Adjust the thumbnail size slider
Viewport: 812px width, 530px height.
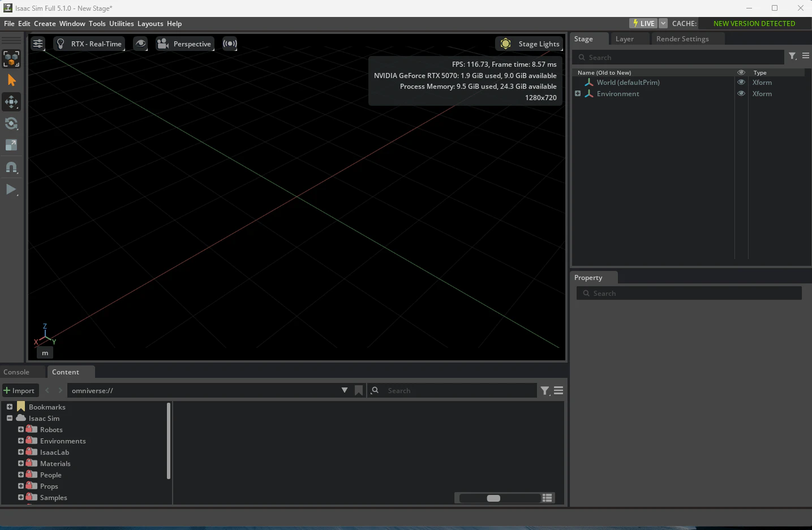point(500,498)
